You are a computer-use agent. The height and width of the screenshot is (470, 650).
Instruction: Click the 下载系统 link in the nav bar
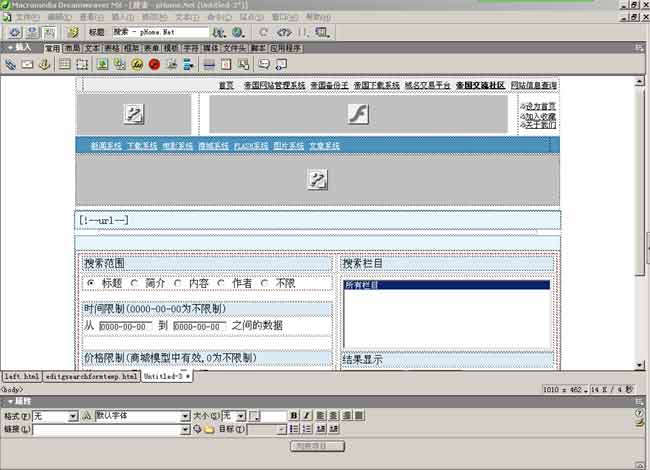[142, 146]
